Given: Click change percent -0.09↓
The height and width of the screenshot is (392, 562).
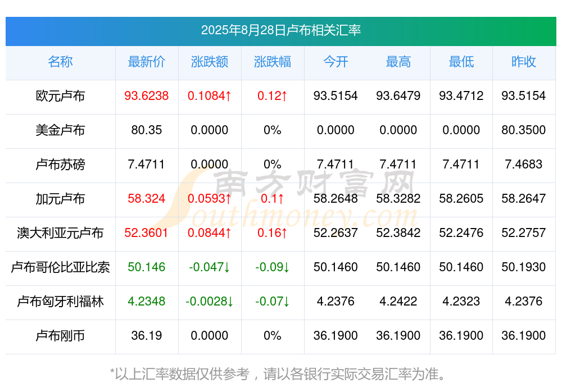Looking at the screenshot, I should pyautogui.click(x=273, y=267).
